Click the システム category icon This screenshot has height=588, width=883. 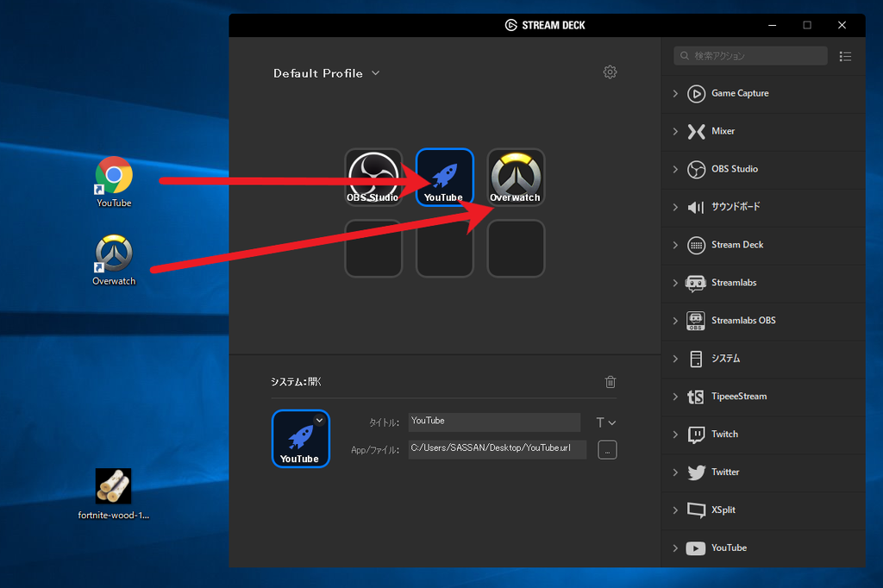pyautogui.click(x=696, y=359)
